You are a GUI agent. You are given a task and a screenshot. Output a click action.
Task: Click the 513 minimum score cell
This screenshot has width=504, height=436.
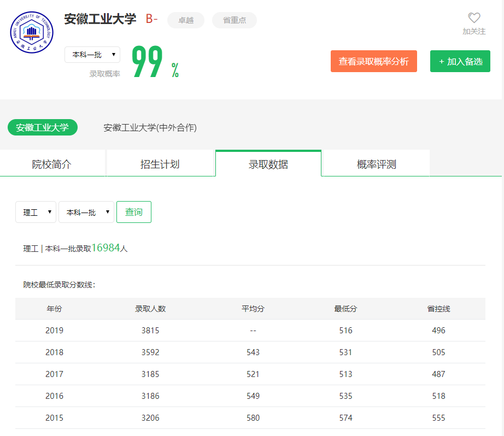[x=345, y=374]
